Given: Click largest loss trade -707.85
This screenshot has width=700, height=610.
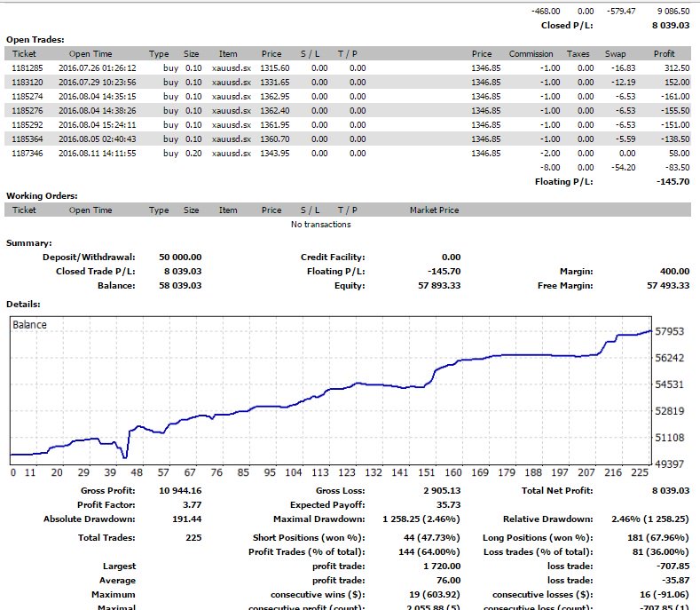Looking at the screenshot, I should 673,566.
